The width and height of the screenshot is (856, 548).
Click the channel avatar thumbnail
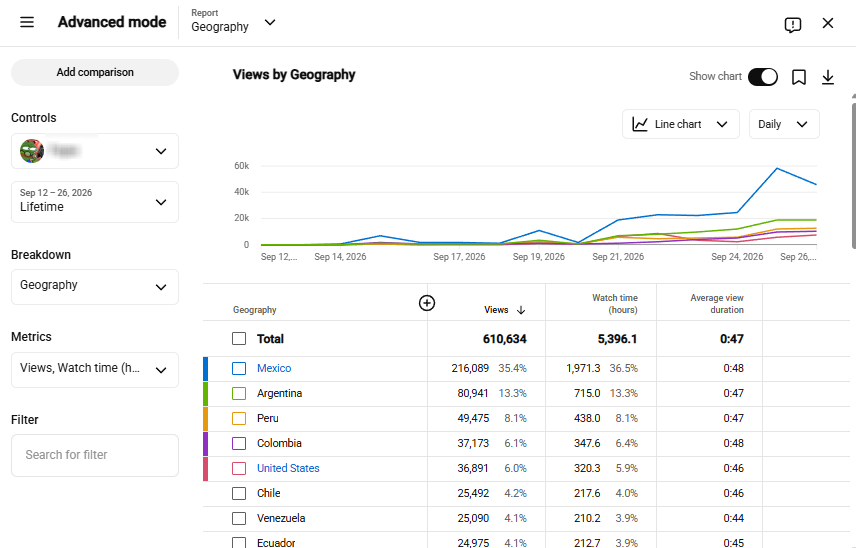coord(32,151)
